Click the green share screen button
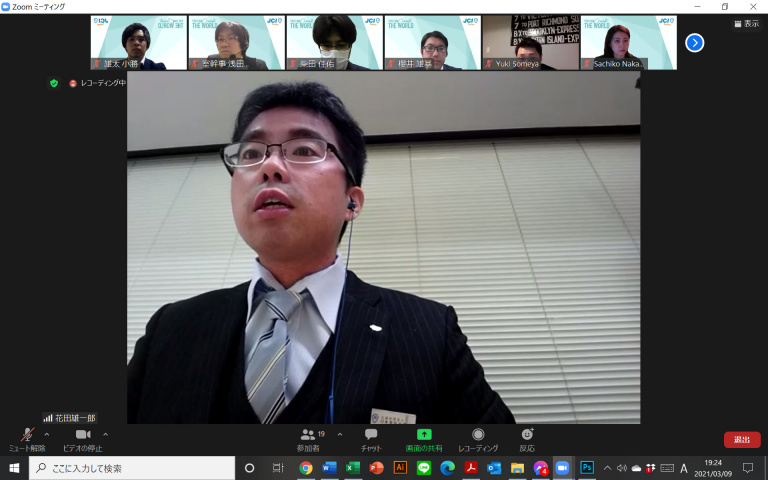The width and height of the screenshot is (768, 480). (424, 438)
